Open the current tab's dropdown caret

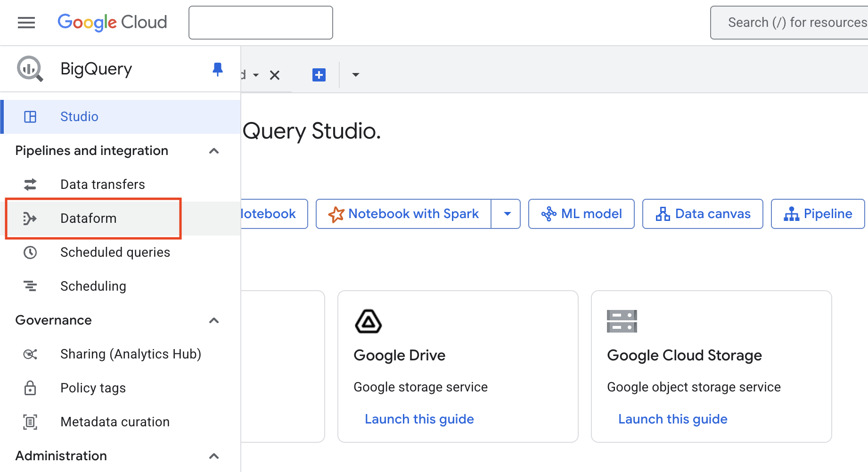[x=256, y=75]
